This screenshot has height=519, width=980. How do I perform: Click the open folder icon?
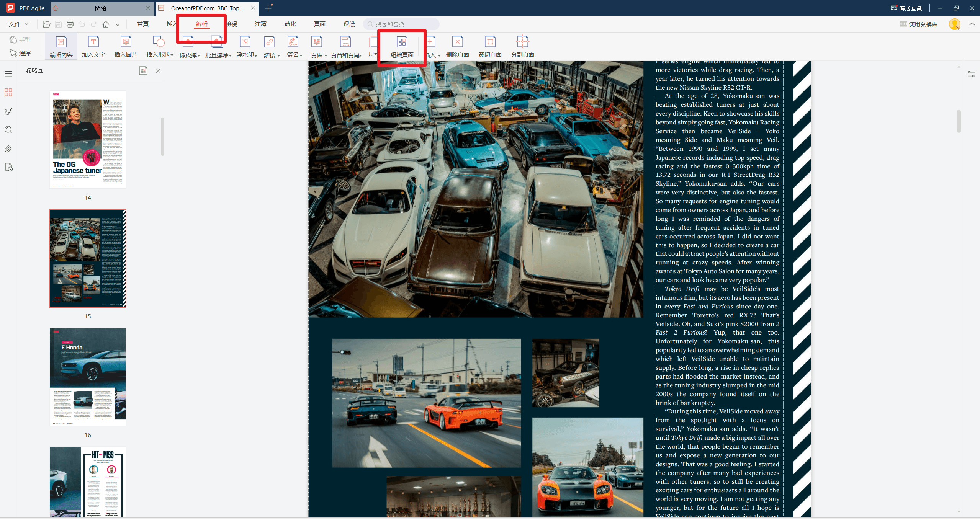click(x=46, y=24)
